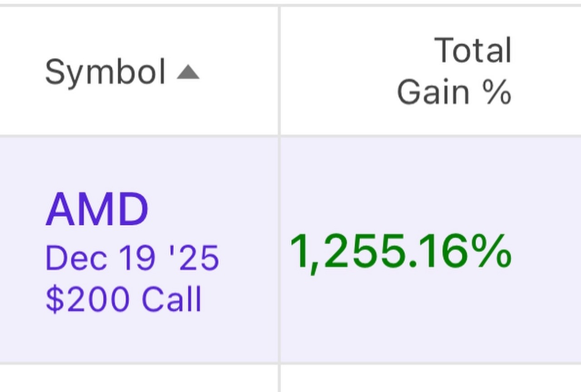Click the Dec 19 '25 expiration text
This screenshot has width=581, height=392.
(132, 258)
